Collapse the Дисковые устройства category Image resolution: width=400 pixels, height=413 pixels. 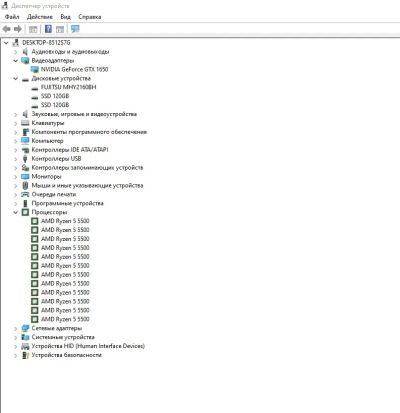(16, 79)
